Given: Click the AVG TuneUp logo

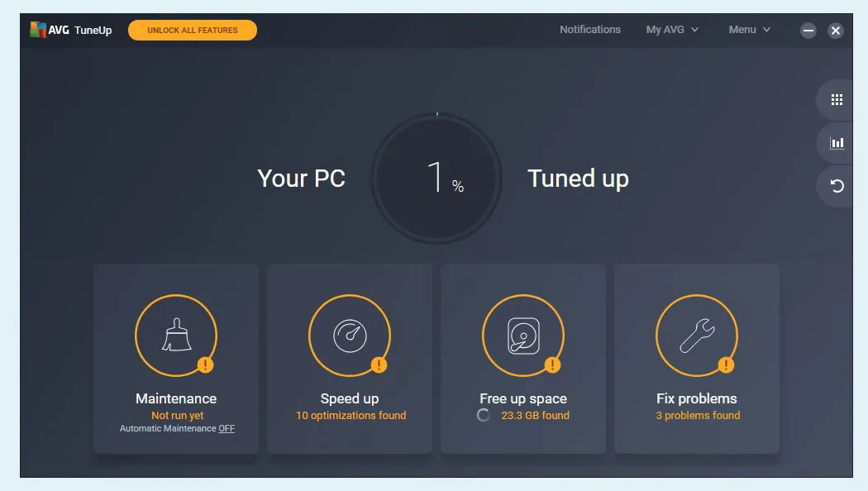Looking at the screenshot, I should pos(70,29).
